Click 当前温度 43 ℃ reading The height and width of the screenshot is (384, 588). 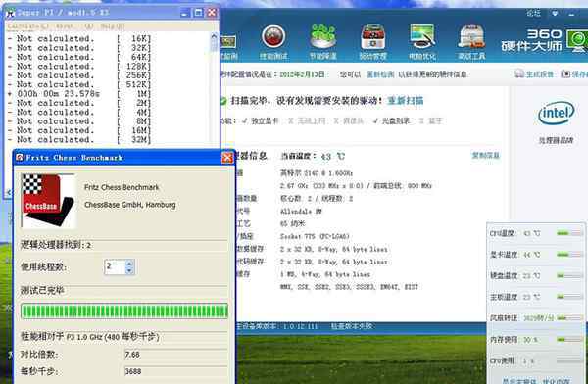pos(313,156)
